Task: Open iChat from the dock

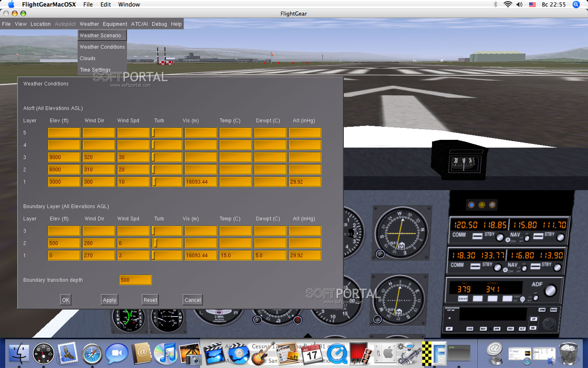Action: pyautogui.click(x=117, y=354)
